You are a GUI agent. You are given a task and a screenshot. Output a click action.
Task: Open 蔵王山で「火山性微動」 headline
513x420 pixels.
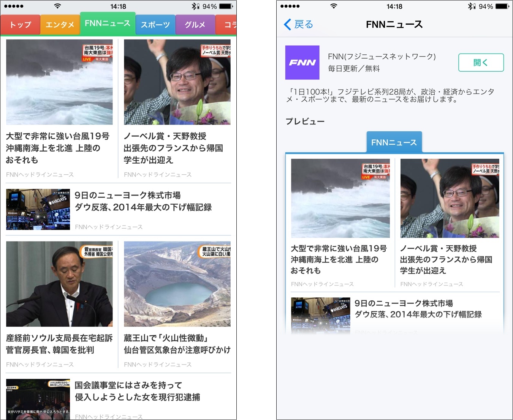coord(177,344)
